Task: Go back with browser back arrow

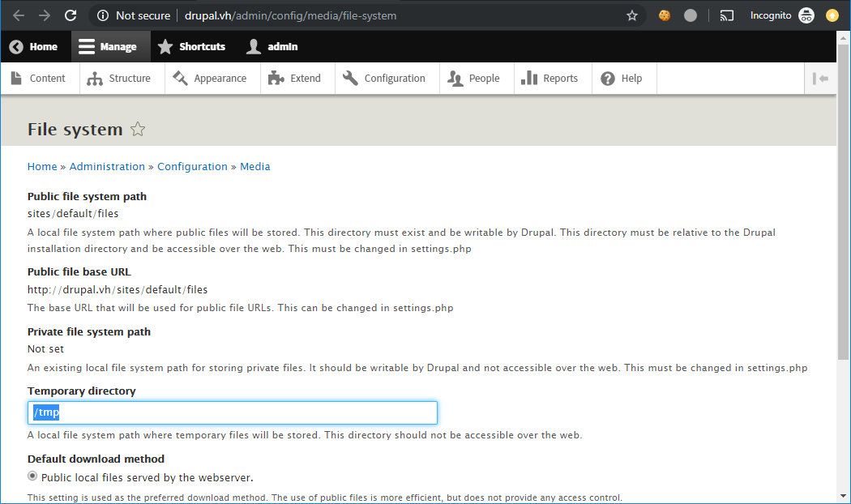Action: click(19, 15)
